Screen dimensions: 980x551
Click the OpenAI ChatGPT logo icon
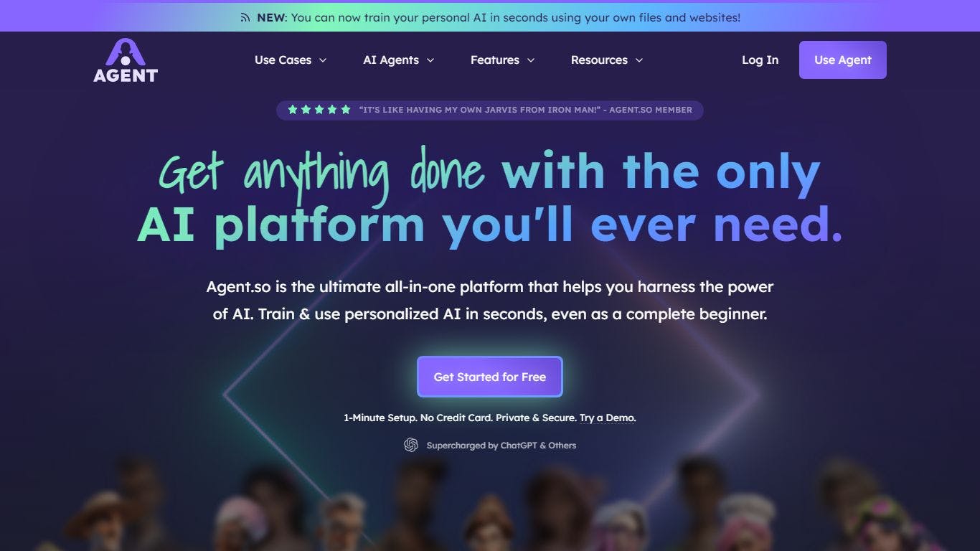point(411,445)
